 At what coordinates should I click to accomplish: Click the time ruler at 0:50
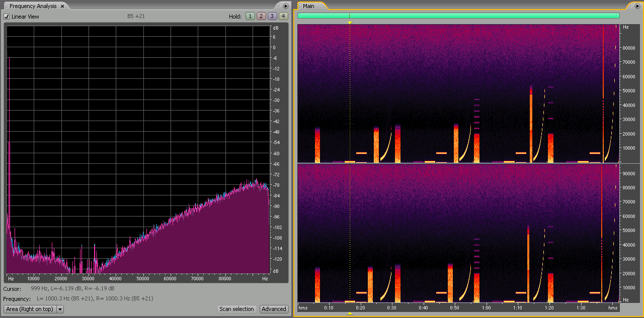[454, 307]
